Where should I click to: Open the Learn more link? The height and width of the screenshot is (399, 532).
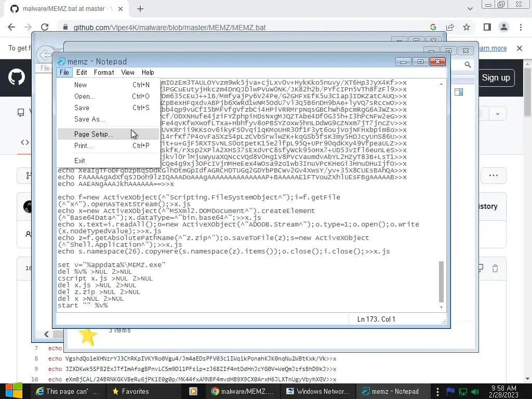coord(492,48)
